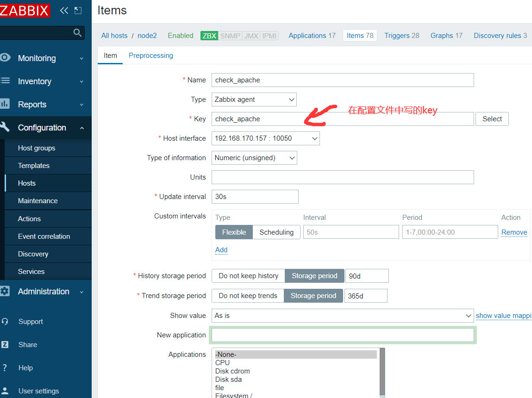The width and height of the screenshot is (532, 398).
Task: Click the Support headset icon
Action: pos(5,321)
